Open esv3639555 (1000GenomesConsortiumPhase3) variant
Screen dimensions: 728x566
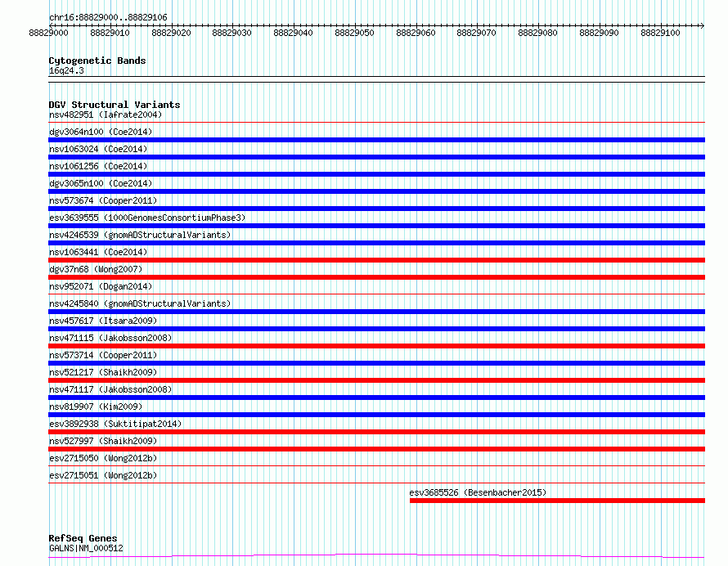tap(147, 218)
